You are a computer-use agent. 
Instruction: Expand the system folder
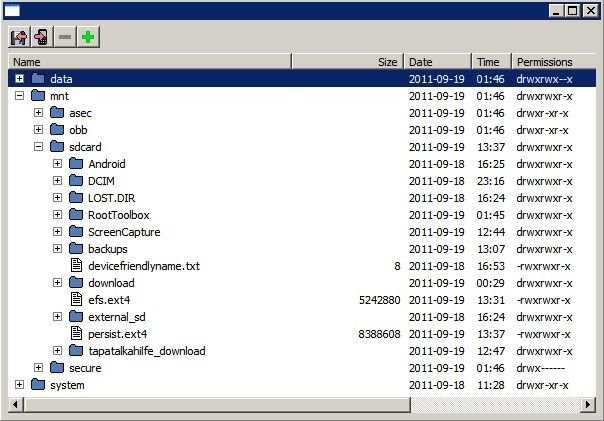coord(19,384)
